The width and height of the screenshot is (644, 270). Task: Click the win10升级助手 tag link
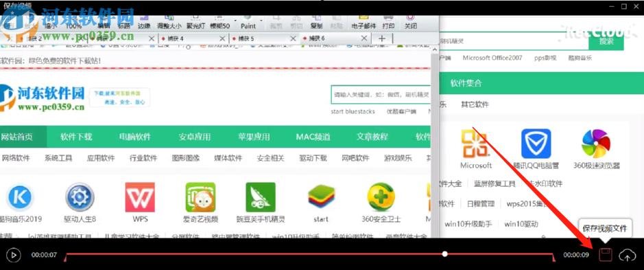tap(468, 225)
